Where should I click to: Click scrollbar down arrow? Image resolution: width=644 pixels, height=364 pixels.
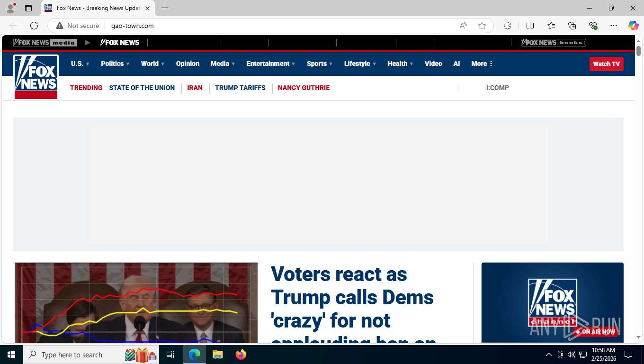[638, 337]
